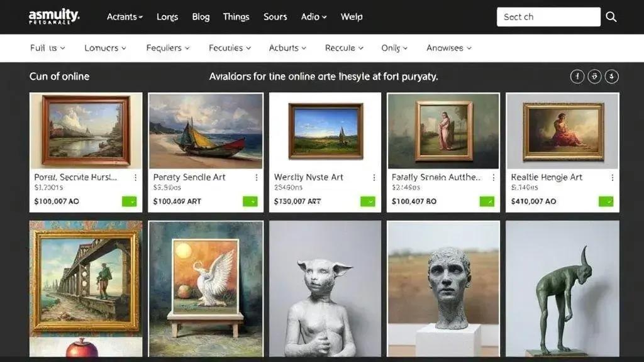Open three-dot menu on Fatally Srnein card
This screenshot has width=644, height=362.
point(492,178)
